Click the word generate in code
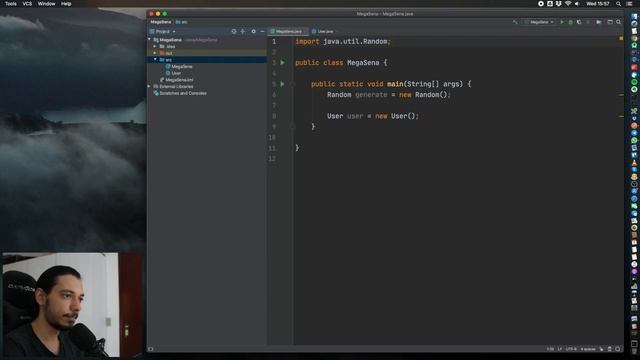This screenshot has height=360, width=640. (x=371, y=95)
